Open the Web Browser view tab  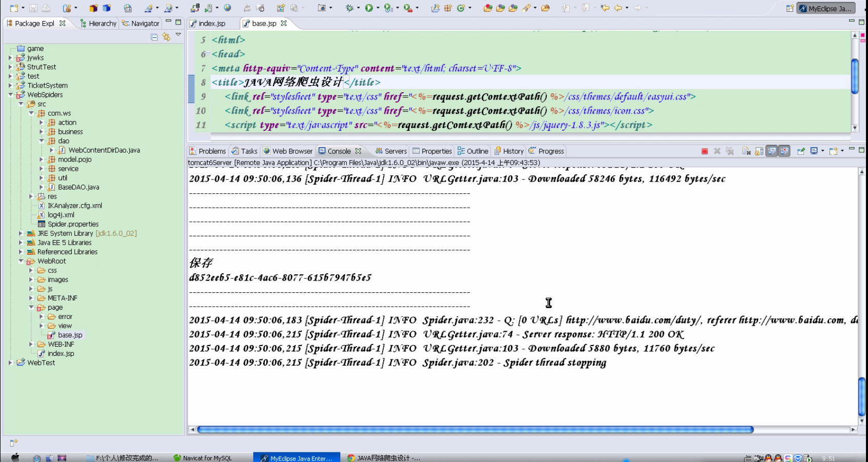point(288,151)
